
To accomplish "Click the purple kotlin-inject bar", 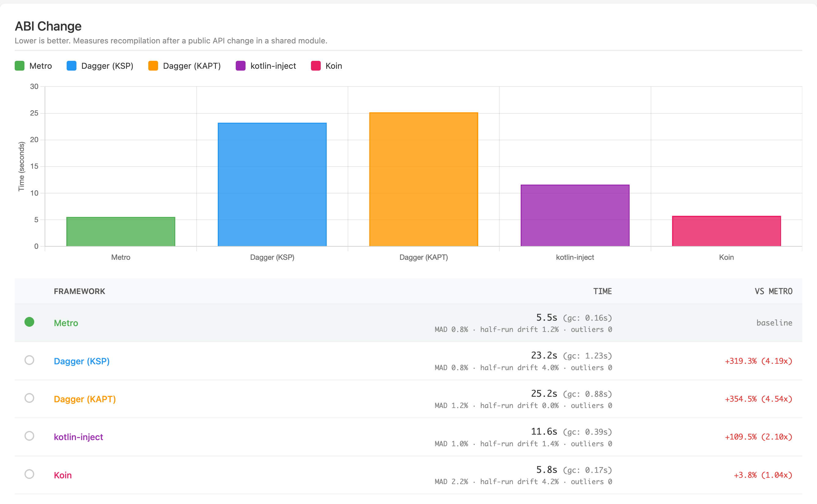I will [575, 215].
